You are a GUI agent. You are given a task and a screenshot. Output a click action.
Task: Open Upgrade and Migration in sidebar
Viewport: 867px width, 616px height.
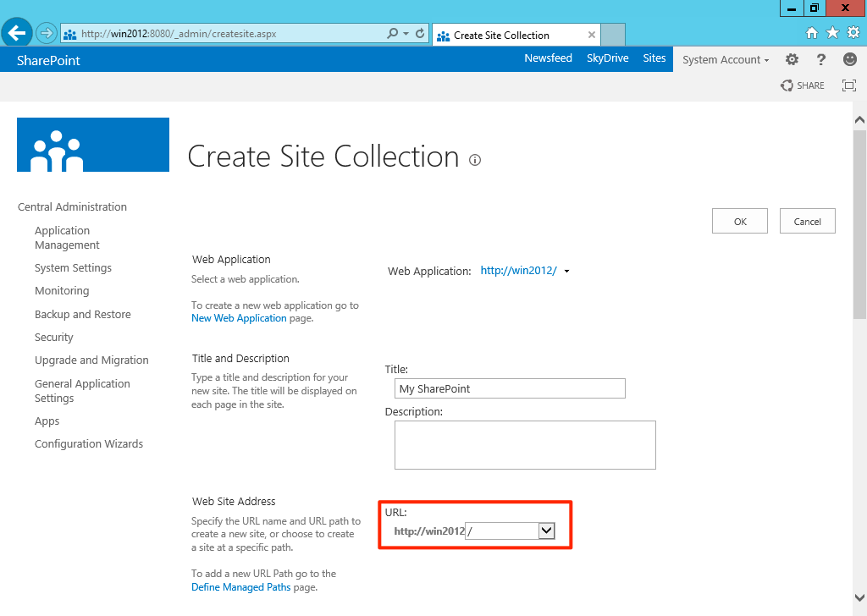point(91,360)
